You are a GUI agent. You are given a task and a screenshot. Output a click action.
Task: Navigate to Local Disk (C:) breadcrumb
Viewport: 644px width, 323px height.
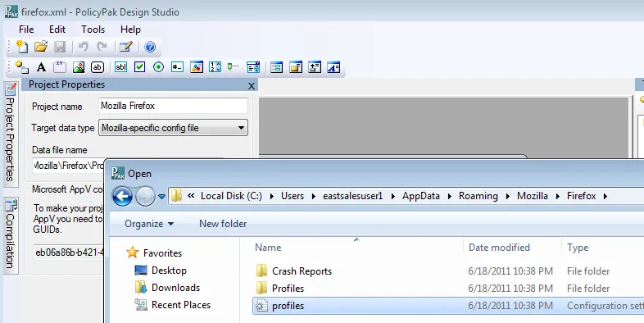tap(231, 196)
